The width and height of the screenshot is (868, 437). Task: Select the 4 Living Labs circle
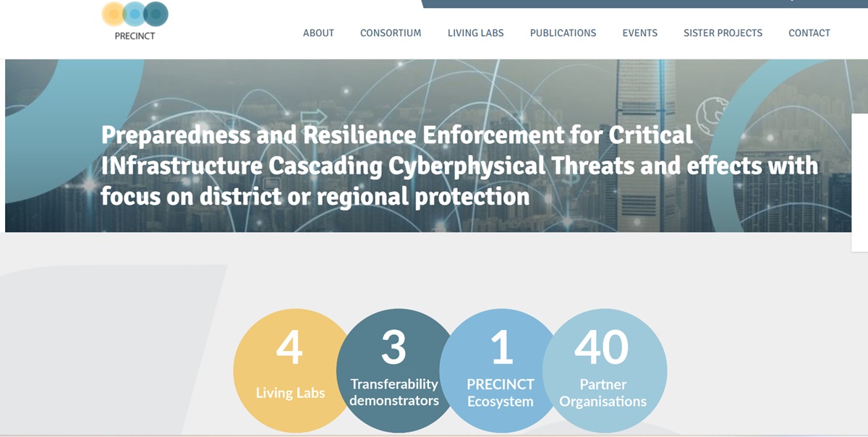(x=290, y=370)
